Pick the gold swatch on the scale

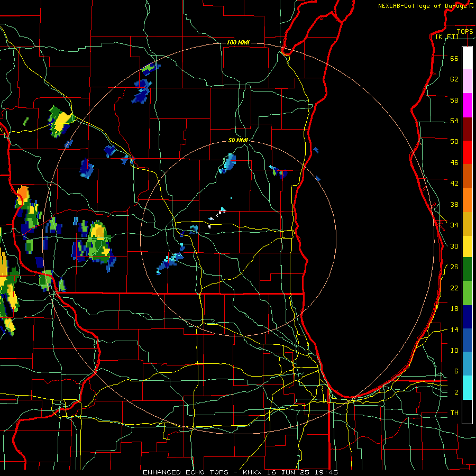(467, 224)
